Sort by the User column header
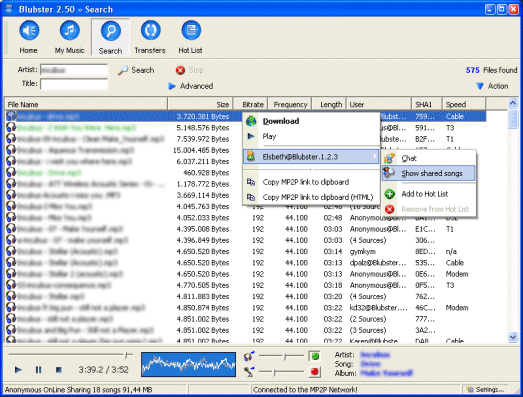This screenshot has width=523, height=397. pos(379,104)
